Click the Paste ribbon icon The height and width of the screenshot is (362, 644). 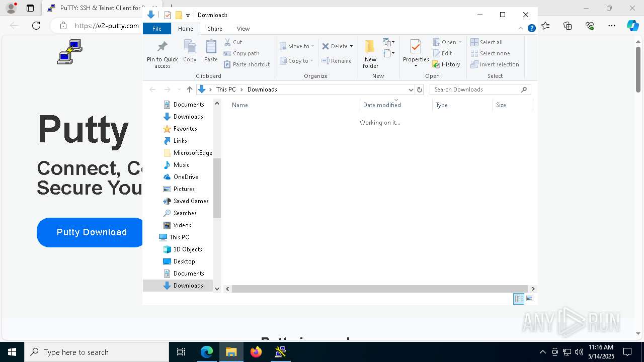(x=211, y=51)
